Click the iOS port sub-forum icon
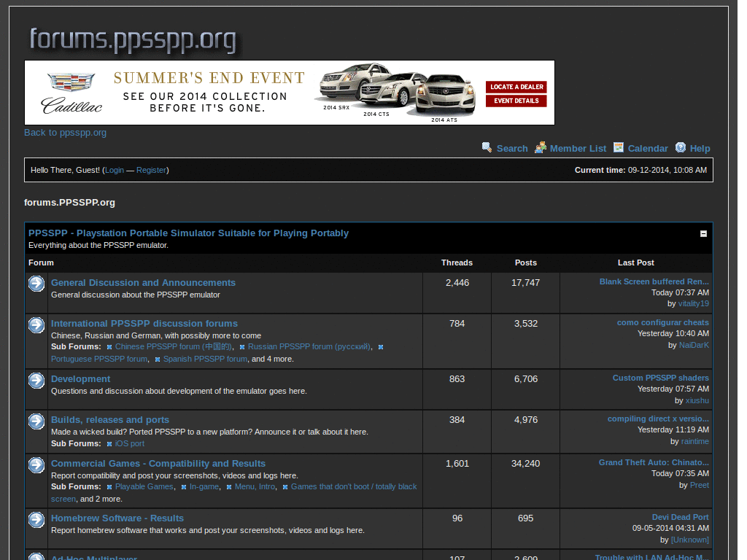This screenshot has height=560, width=747. point(109,443)
